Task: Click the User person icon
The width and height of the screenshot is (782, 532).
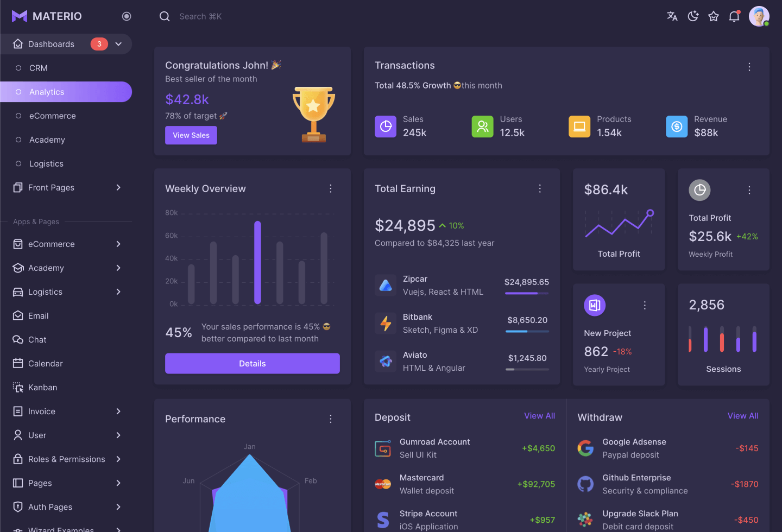Action: pos(18,435)
